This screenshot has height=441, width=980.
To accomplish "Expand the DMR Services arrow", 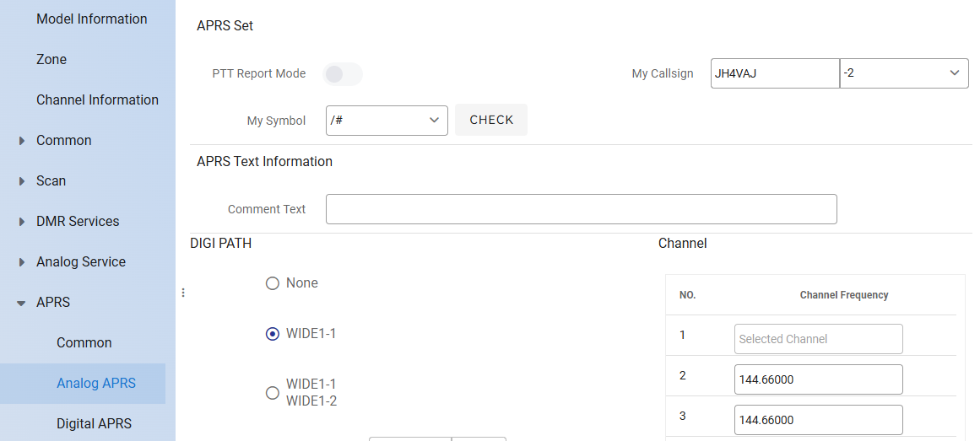I will pos(22,222).
